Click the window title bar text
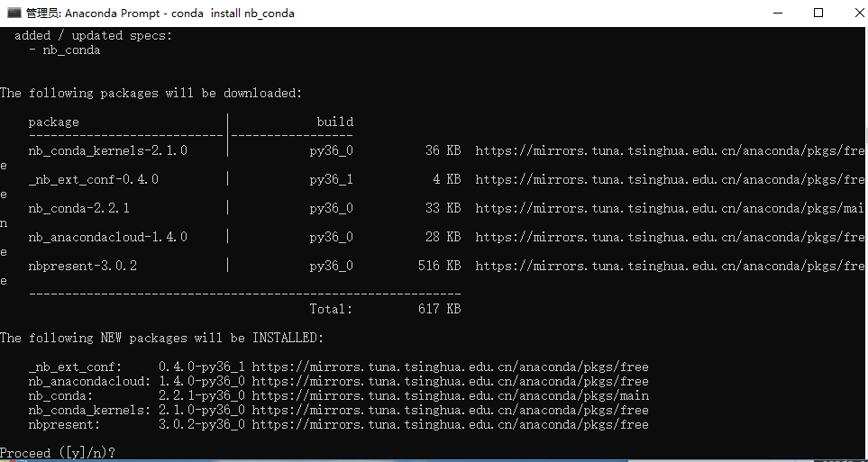 [x=160, y=14]
